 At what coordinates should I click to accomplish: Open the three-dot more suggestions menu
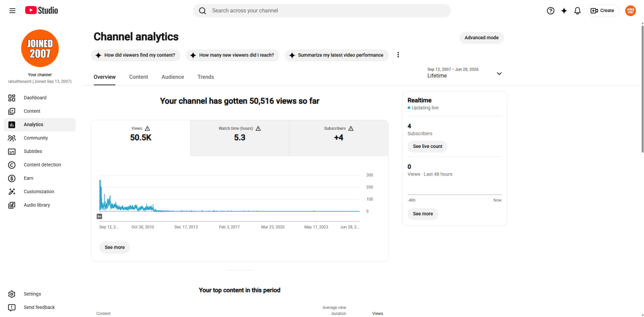(x=398, y=55)
